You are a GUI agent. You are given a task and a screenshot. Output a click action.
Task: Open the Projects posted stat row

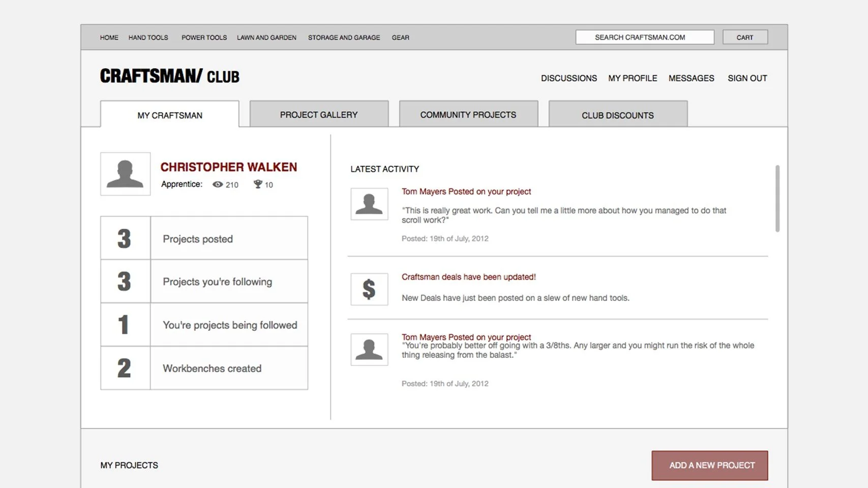click(x=204, y=238)
